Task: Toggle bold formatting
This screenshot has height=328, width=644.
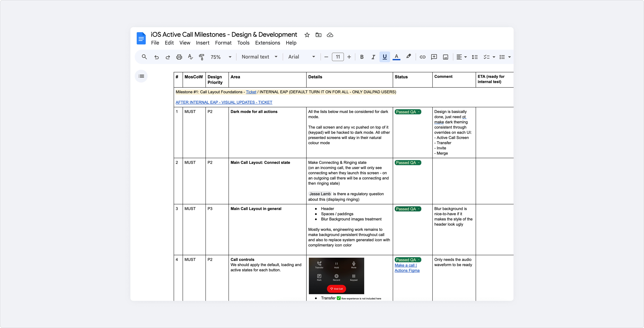Action: coord(362,57)
